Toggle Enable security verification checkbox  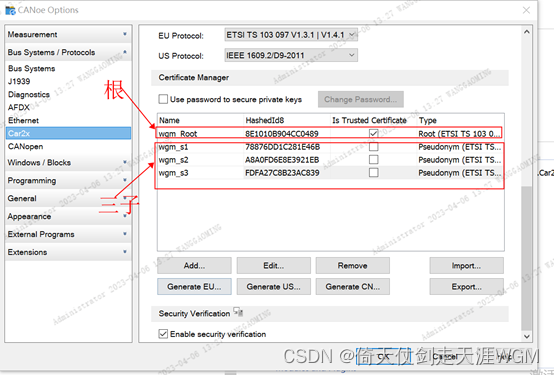click(x=163, y=334)
